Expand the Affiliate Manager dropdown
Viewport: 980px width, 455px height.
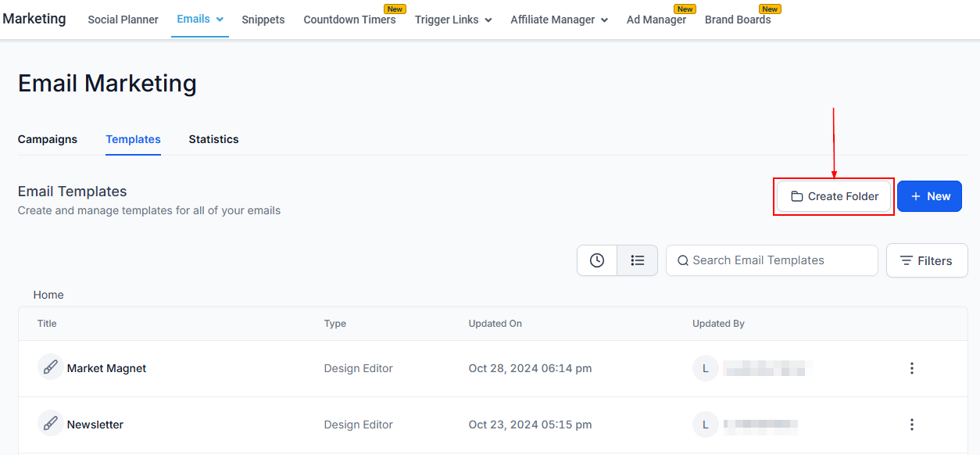pyautogui.click(x=559, y=20)
